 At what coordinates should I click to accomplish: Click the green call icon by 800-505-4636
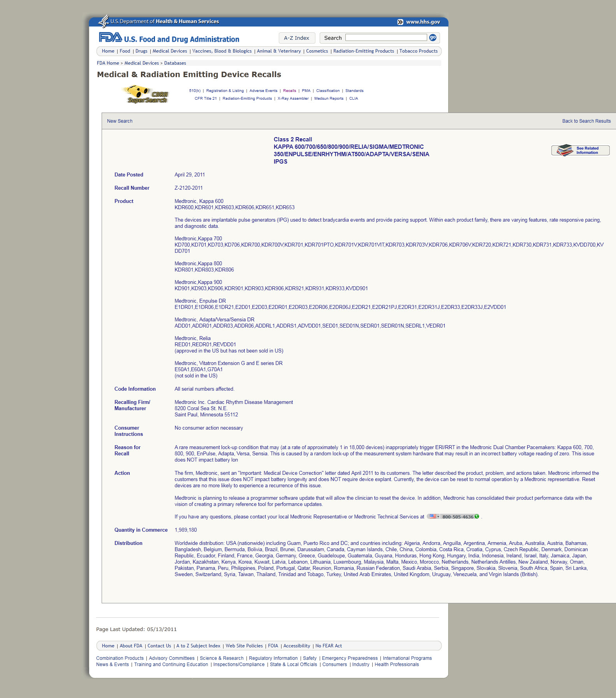click(x=477, y=516)
